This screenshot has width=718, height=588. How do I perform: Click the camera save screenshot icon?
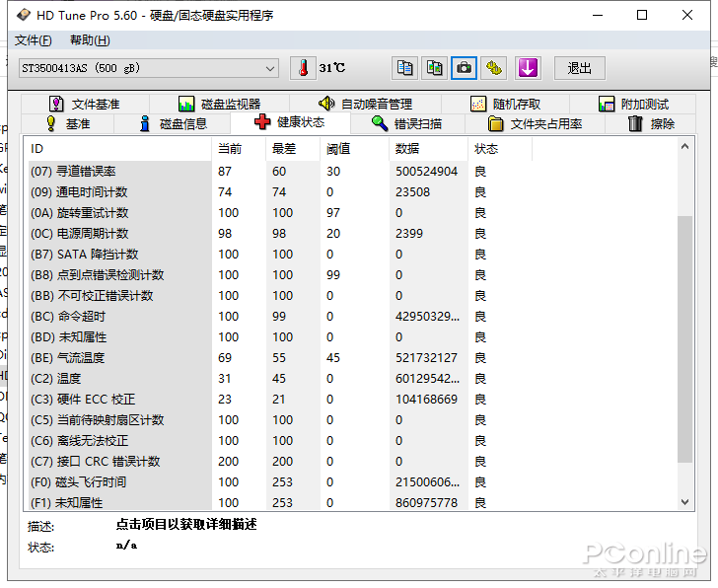(x=464, y=68)
